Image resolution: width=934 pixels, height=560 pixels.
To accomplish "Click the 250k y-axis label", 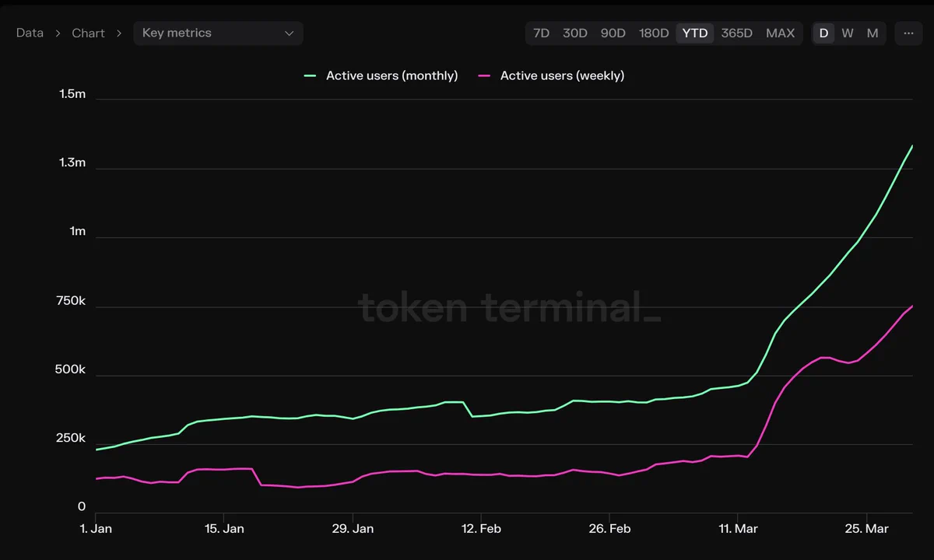I will [71, 439].
